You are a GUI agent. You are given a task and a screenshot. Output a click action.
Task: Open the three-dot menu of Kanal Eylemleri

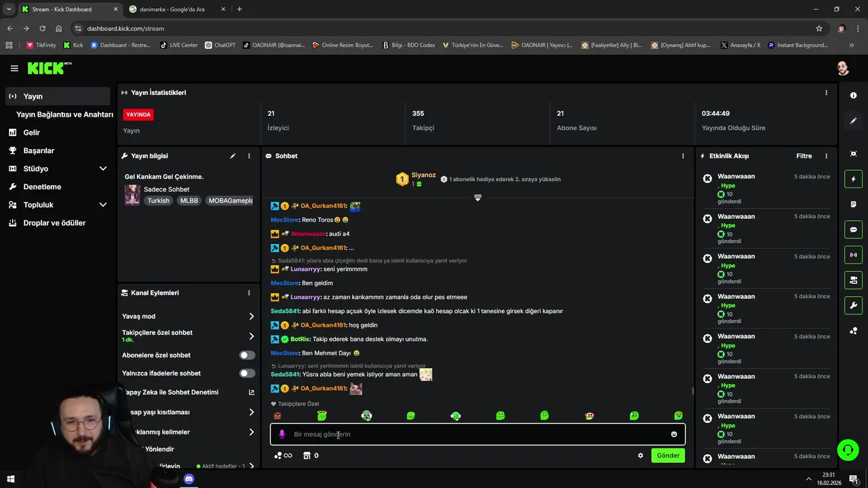(249, 293)
